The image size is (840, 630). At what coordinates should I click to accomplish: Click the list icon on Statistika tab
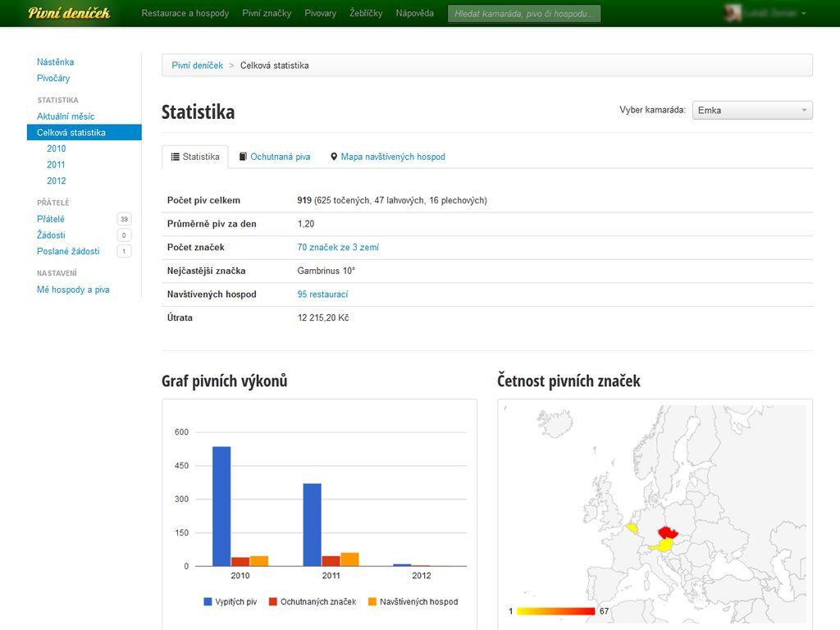pos(176,157)
